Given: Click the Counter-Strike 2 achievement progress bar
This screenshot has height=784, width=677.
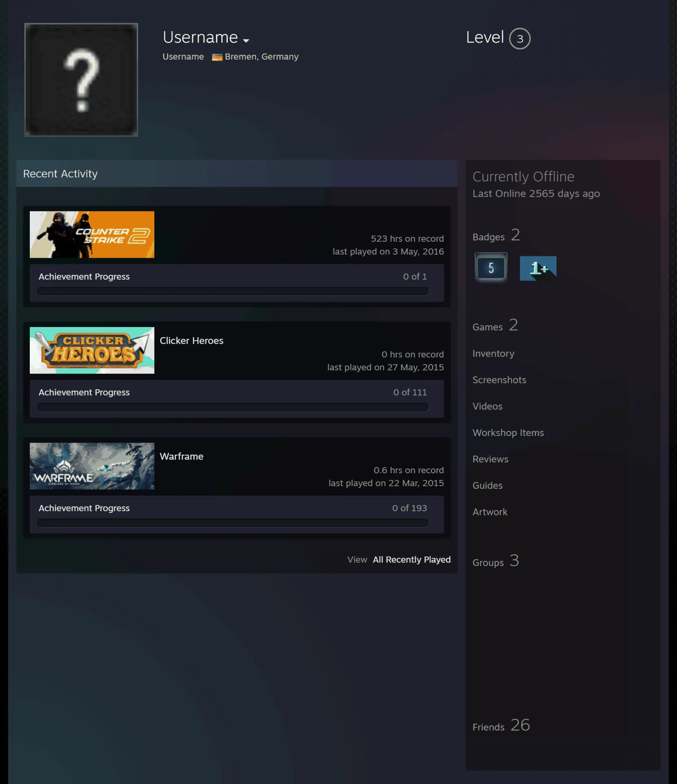Looking at the screenshot, I should point(233,291).
